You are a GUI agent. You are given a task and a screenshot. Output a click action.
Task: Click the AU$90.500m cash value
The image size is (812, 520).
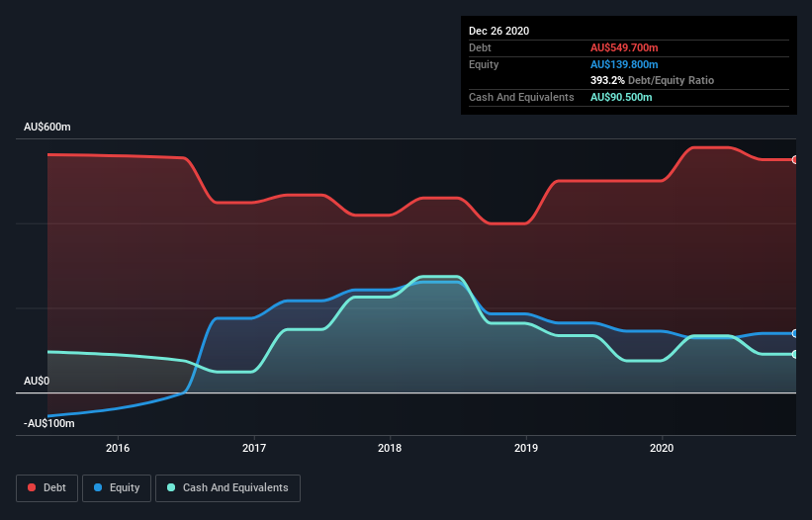pyautogui.click(x=621, y=97)
